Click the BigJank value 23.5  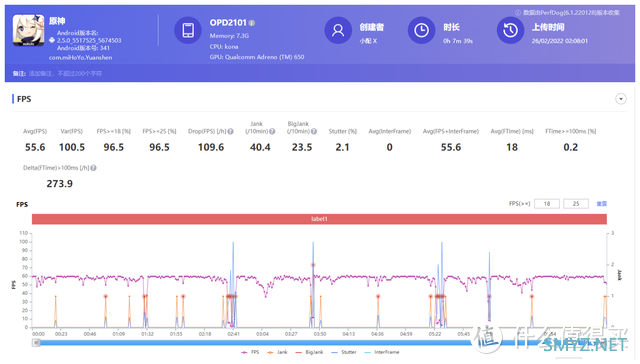coord(302,147)
